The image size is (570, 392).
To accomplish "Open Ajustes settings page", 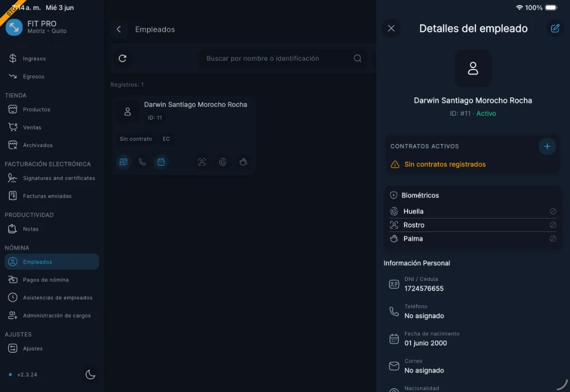I will pyautogui.click(x=52, y=349).
